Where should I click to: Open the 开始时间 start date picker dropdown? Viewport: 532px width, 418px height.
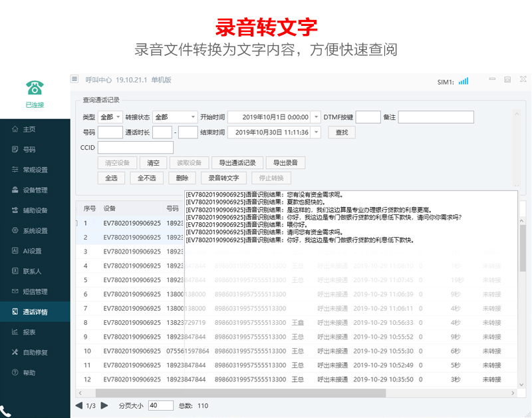pos(316,117)
